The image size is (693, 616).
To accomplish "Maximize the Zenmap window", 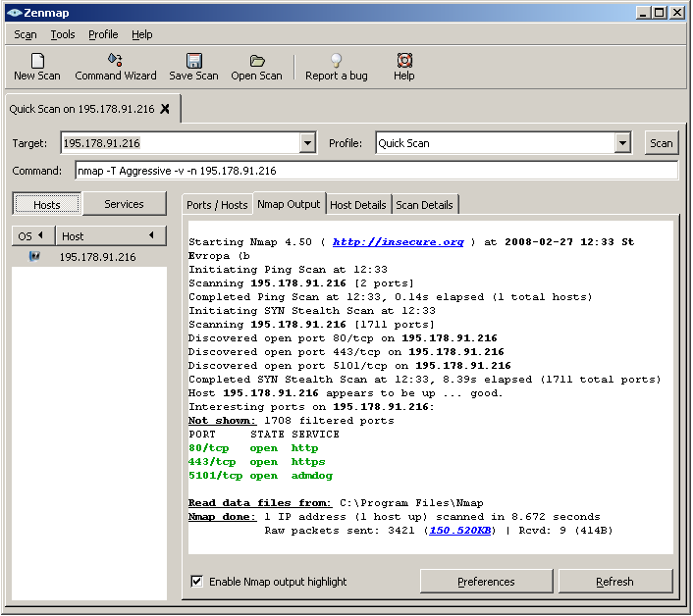I will click(x=659, y=13).
